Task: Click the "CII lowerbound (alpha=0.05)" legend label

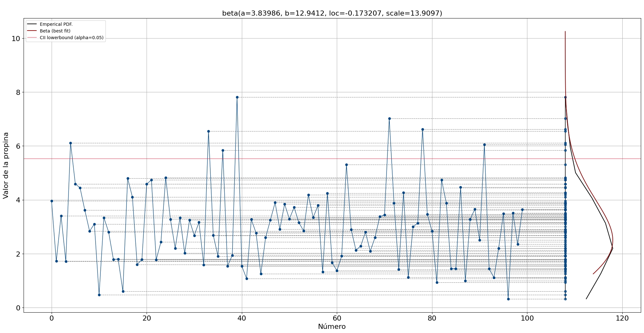Action: (x=71, y=38)
